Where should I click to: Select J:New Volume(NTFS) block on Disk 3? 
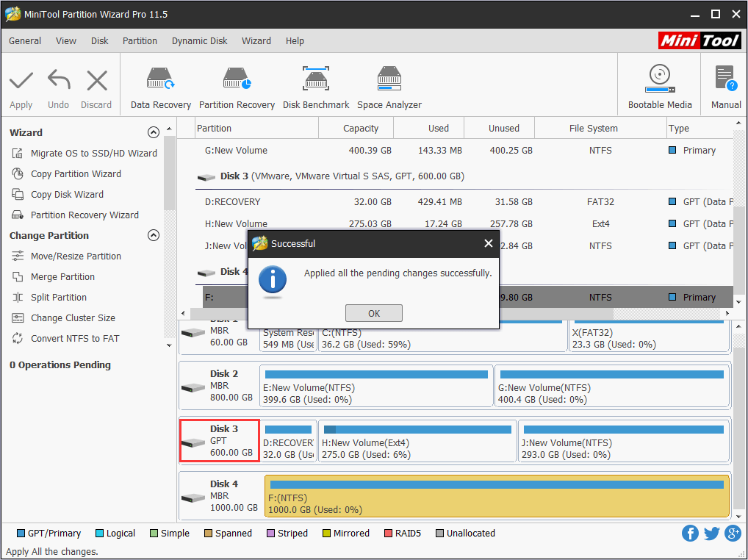tap(624, 441)
